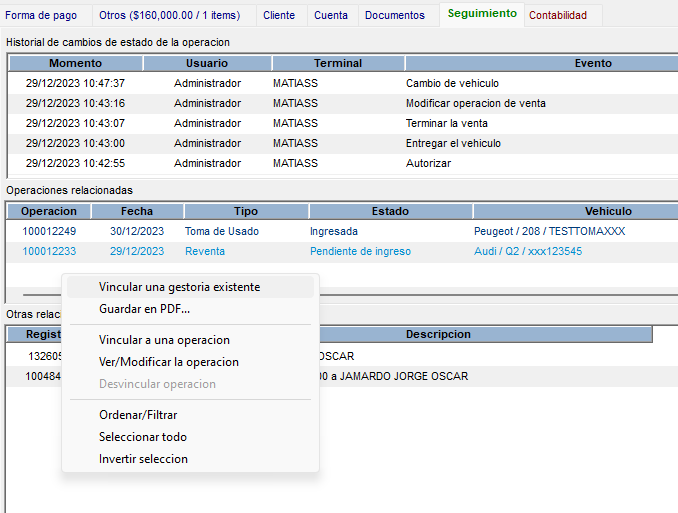Choose Vincular una gestoria existente
The width and height of the screenshot is (678, 513).
[179, 287]
